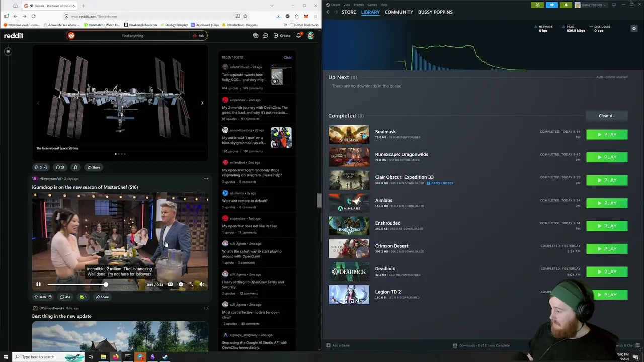Open the Reddit advertise icon

coord(256,36)
